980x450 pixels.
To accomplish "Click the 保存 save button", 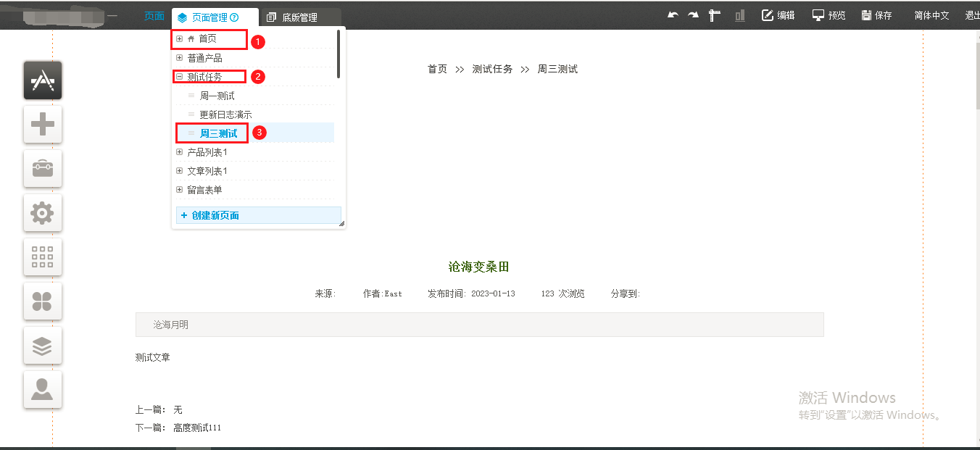I will click(877, 15).
